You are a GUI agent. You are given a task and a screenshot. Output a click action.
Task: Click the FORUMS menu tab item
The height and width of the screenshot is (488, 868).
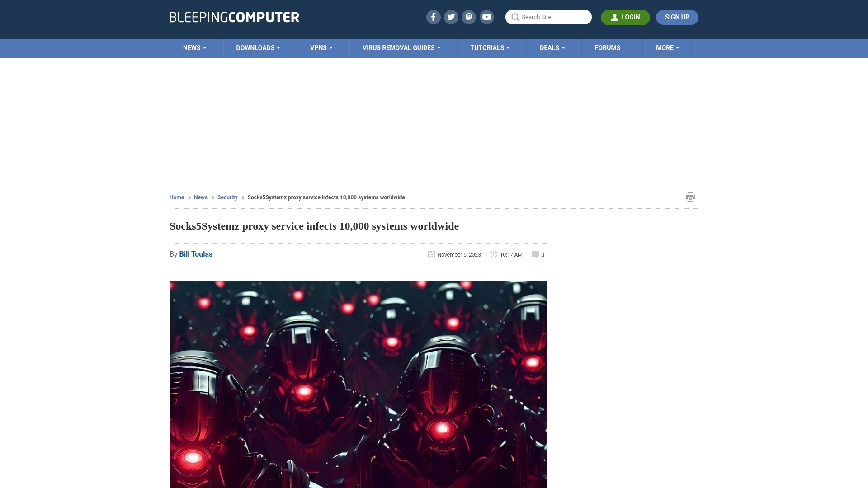(x=608, y=47)
